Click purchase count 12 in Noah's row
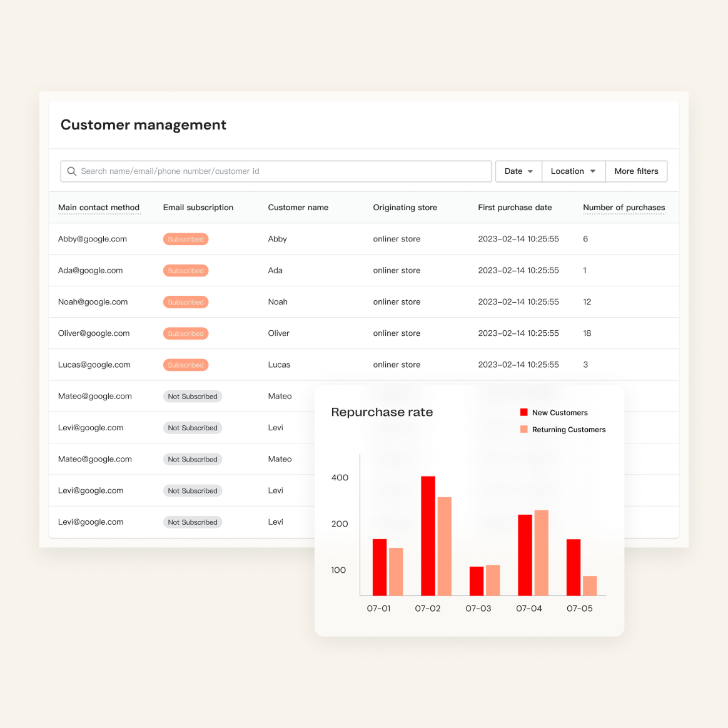728x728 pixels. click(587, 302)
